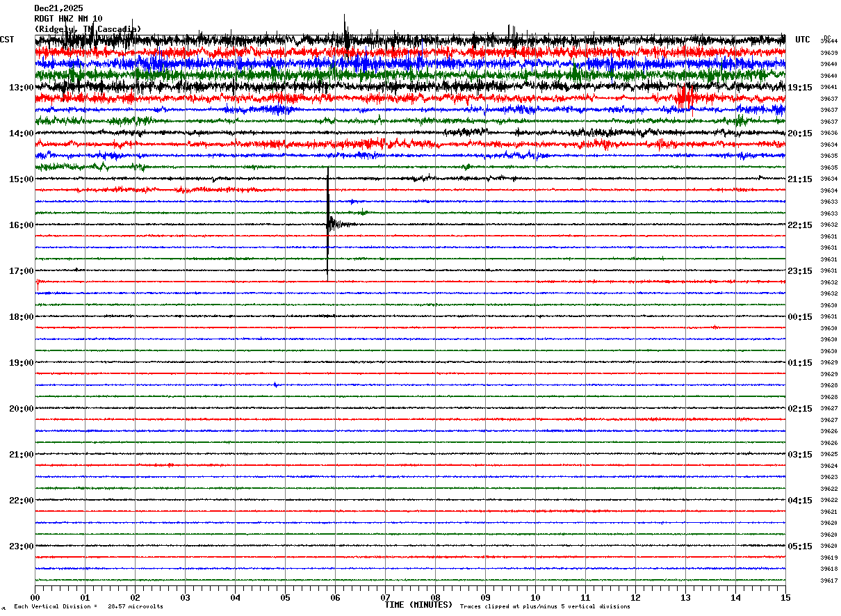Select the 23:00 CST time label

pyautogui.click(x=21, y=546)
